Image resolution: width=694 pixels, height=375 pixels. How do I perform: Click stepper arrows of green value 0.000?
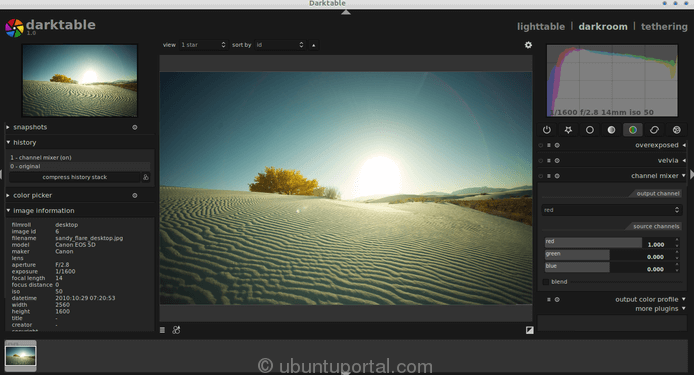pyautogui.click(x=677, y=255)
